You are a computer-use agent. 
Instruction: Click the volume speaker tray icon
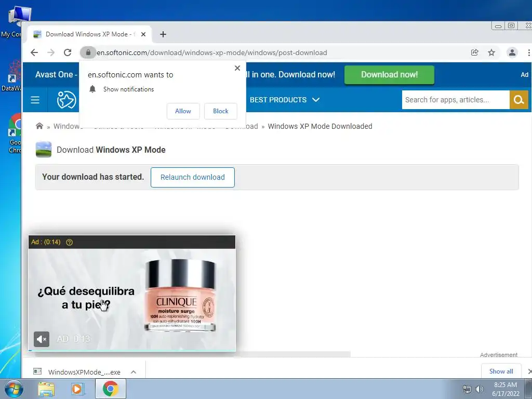point(479,389)
